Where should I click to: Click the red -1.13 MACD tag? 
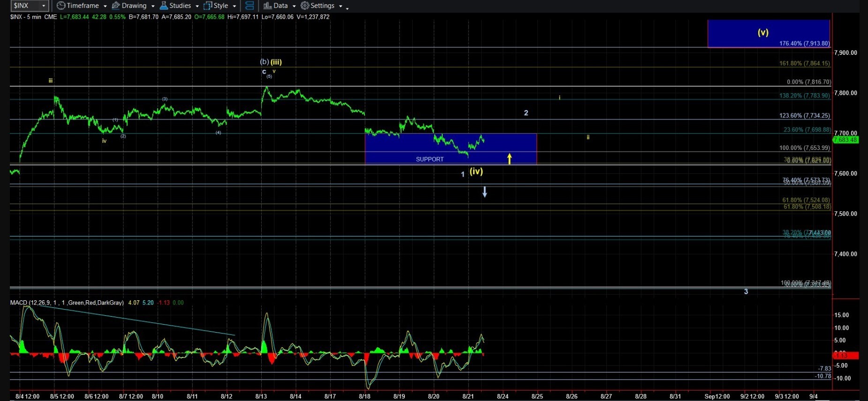point(845,356)
